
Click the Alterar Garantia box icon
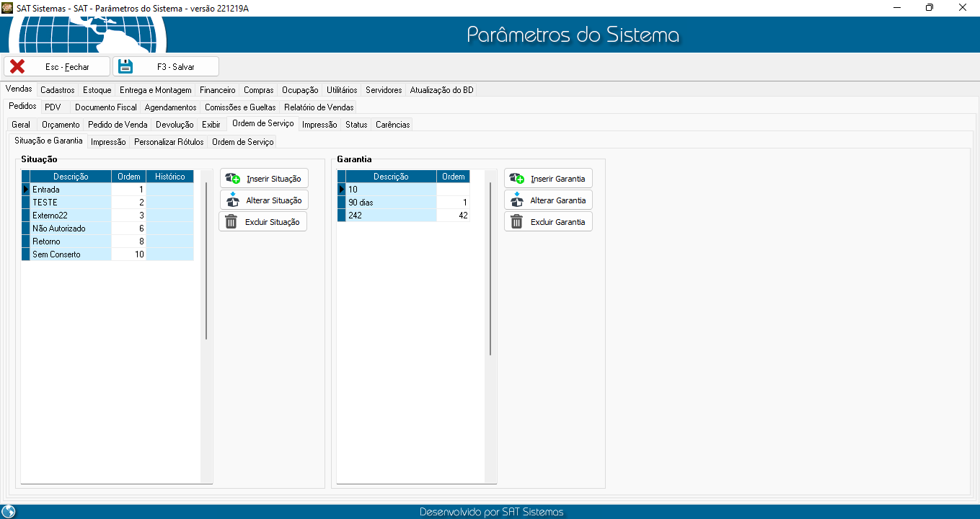click(x=517, y=200)
